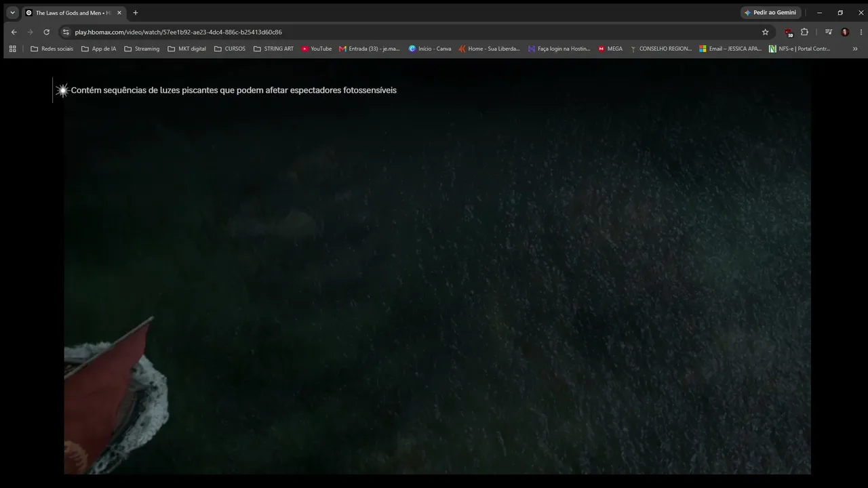Screen dimensions: 868x488
Task: Open the Faça login na Hostin... bookmark
Action: point(559,49)
